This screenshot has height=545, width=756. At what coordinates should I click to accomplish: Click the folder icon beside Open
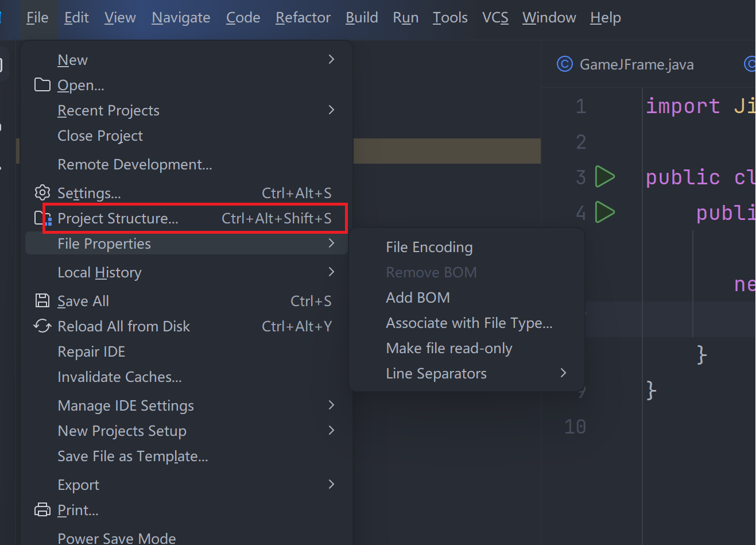point(42,84)
